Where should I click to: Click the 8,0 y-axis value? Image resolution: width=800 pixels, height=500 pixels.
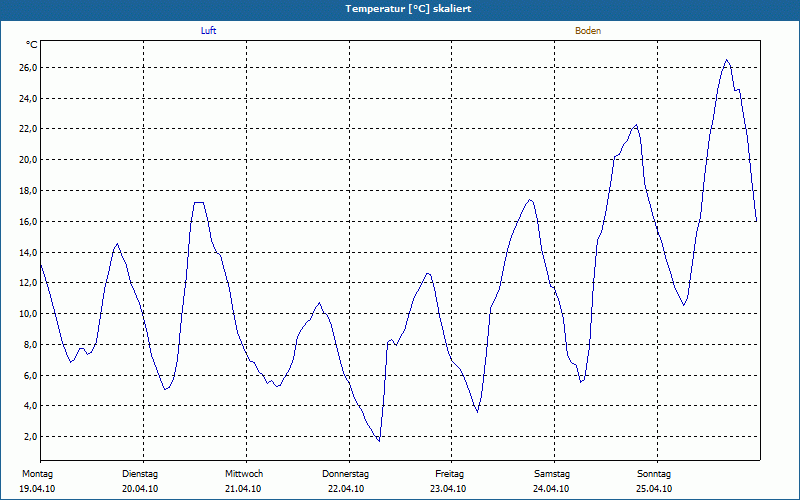tap(31, 344)
